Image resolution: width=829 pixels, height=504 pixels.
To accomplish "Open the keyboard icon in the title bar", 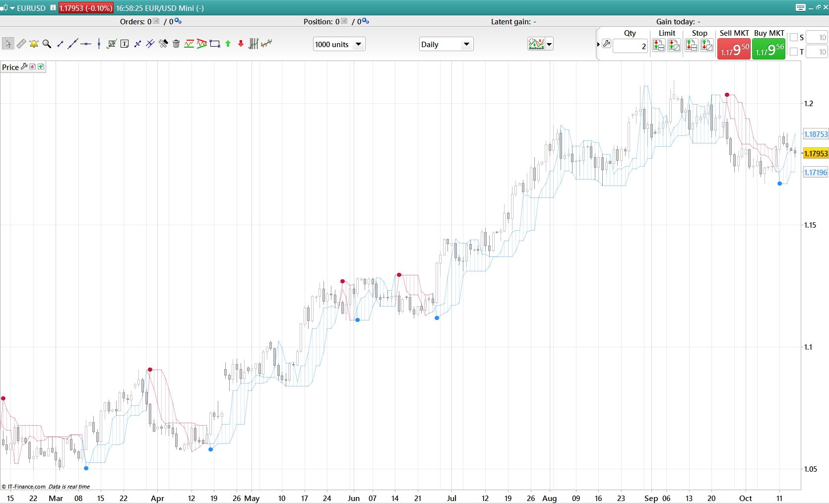I will click(x=801, y=7).
